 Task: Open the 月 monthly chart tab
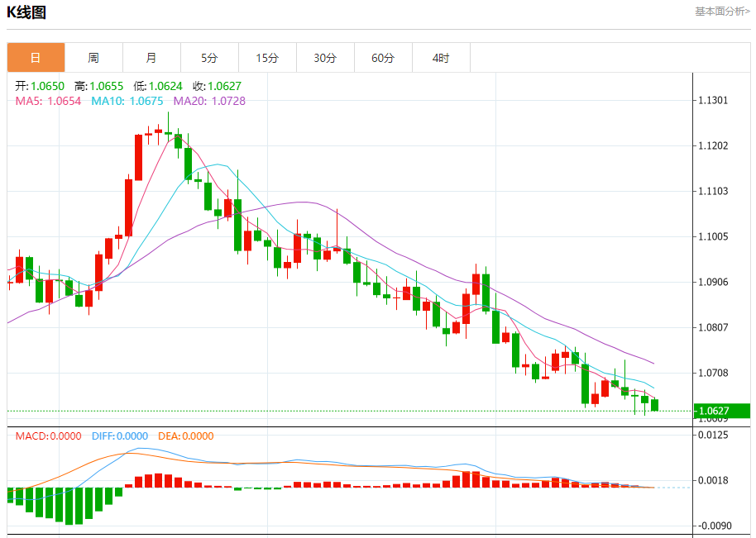pos(151,58)
